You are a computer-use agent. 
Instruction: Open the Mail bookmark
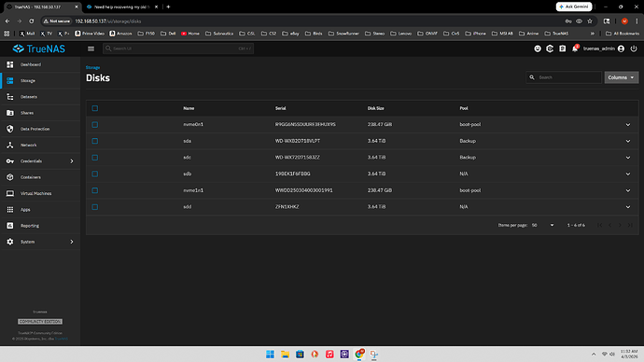pyautogui.click(x=27, y=34)
